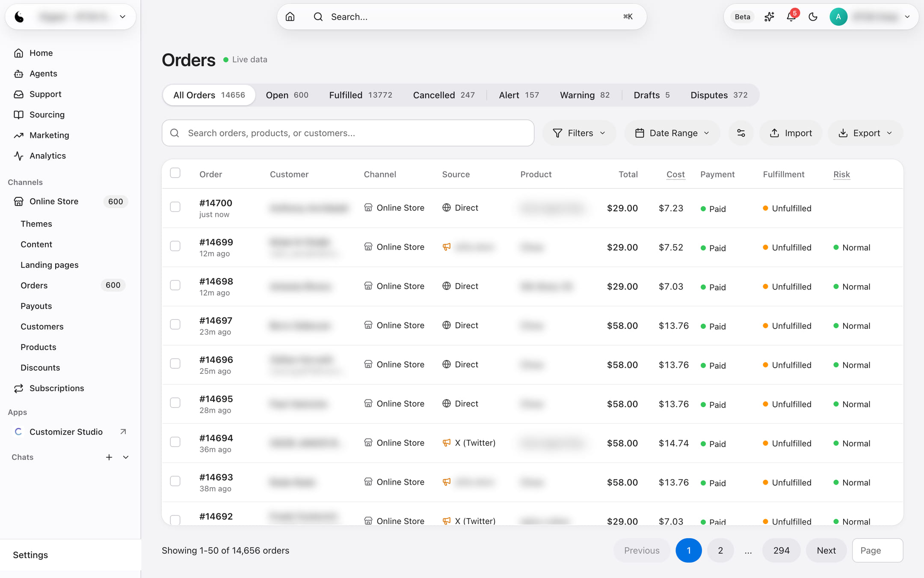The height and width of the screenshot is (578, 924).
Task: Open order #14698 link
Action: [x=216, y=281]
